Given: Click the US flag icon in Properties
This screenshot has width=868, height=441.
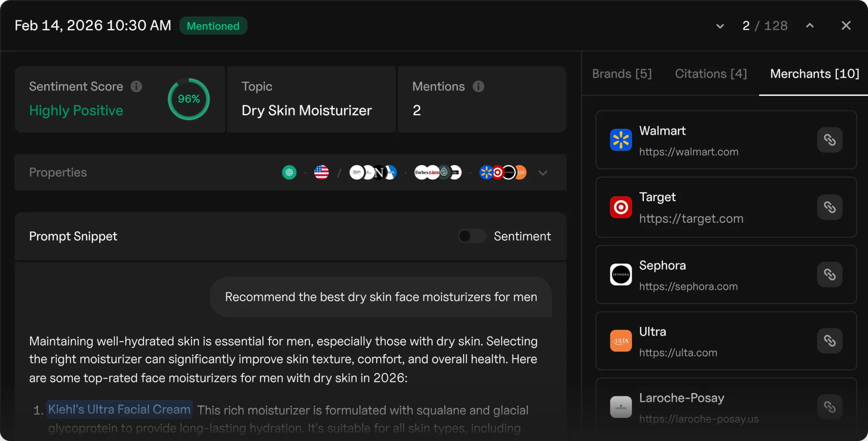Looking at the screenshot, I should (321, 173).
